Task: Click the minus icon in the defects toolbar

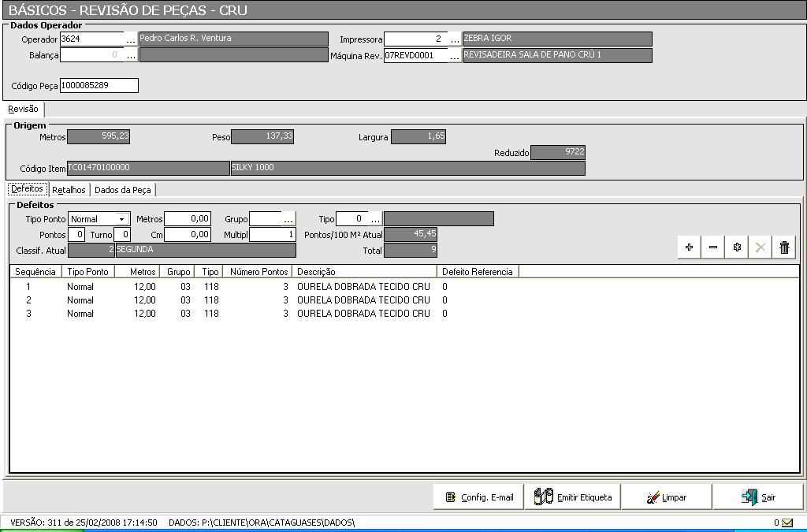Action: [x=713, y=247]
